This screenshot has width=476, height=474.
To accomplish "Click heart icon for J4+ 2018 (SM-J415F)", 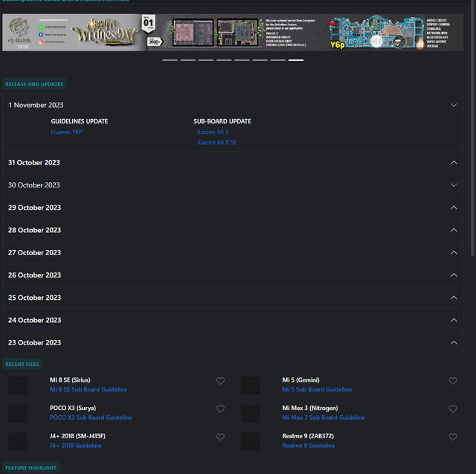I will (x=220, y=438).
